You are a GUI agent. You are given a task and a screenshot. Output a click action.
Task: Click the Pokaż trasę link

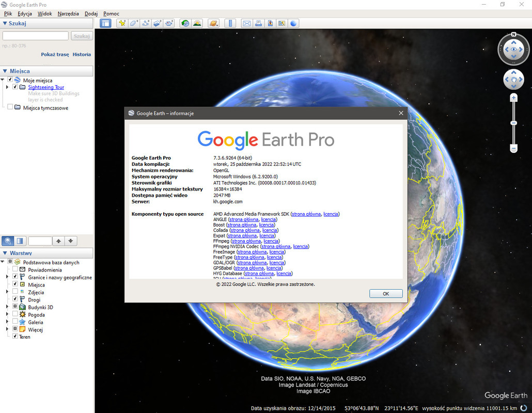tap(55, 54)
